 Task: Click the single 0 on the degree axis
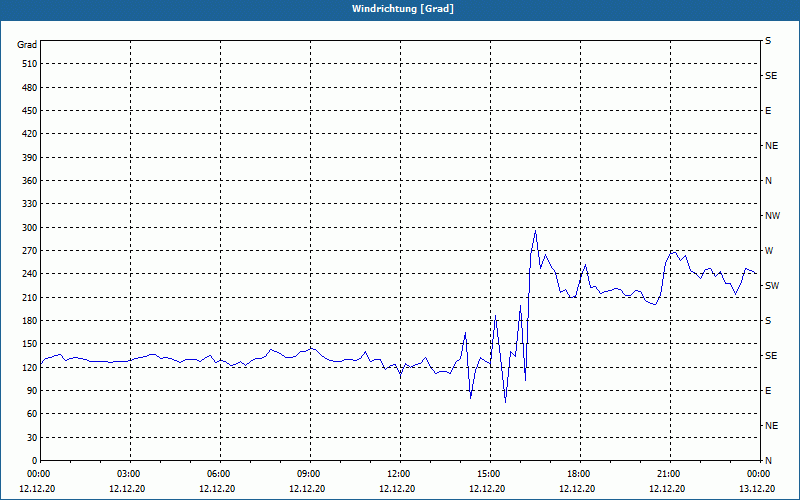click(x=35, y=461)
